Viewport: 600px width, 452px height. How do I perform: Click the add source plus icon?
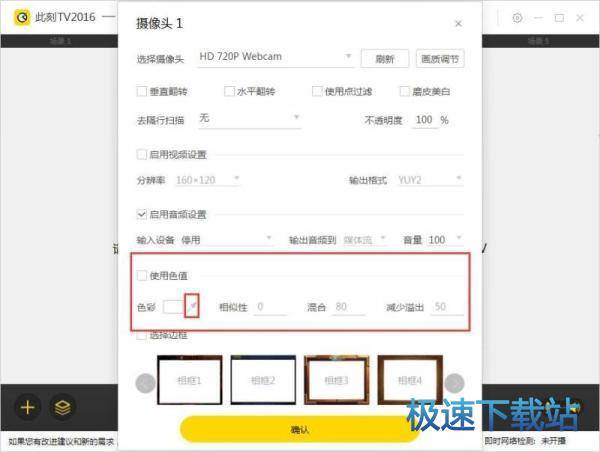click(x=28, y=407)
